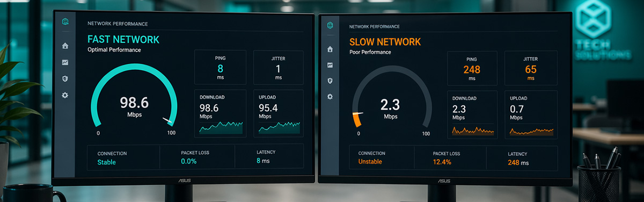The height and width of the screenshot is (202, 644).
Task: Click Network Performance title on Fast Network screen
Action: tap(118, 24)
